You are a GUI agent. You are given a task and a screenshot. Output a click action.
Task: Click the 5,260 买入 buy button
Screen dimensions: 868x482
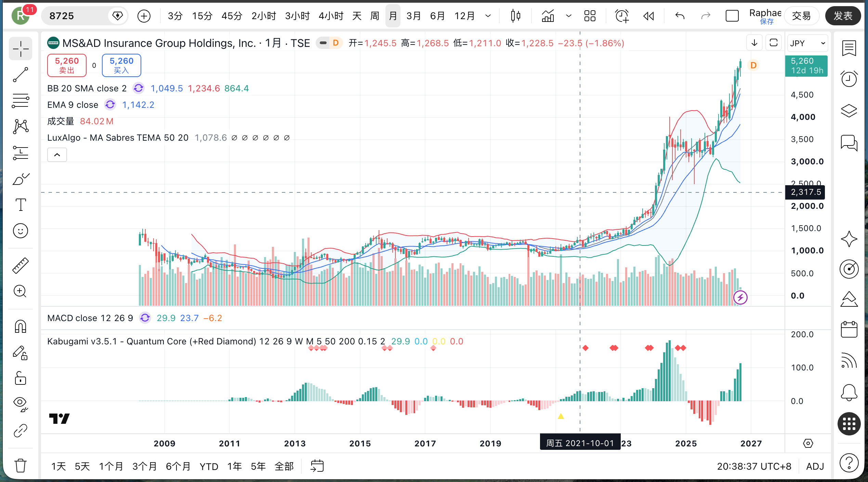click(121, 65)
